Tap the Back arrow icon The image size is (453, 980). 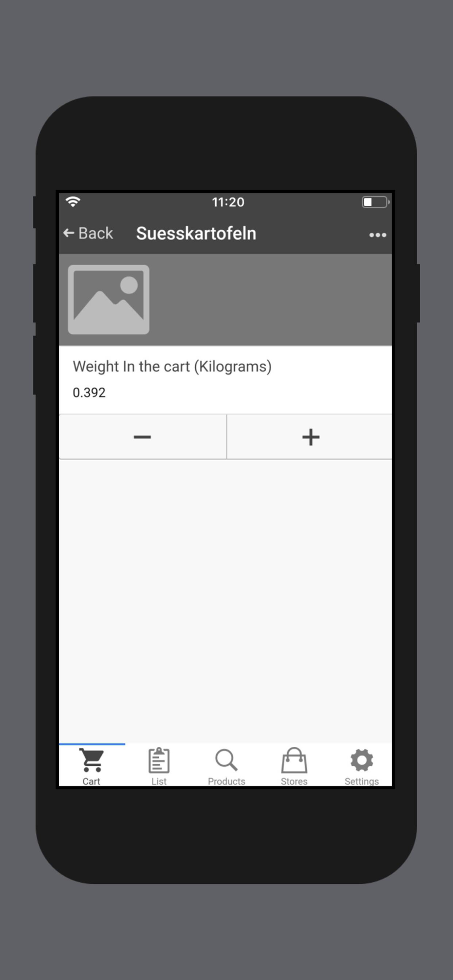(x=69, y=233)
